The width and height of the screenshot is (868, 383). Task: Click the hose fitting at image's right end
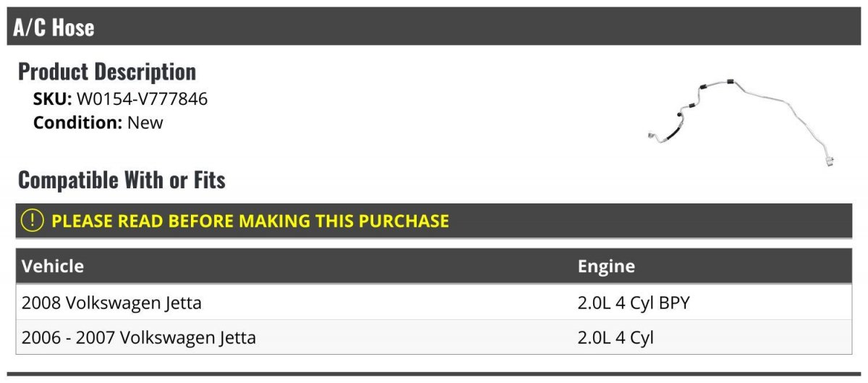[x=830, y=158]
